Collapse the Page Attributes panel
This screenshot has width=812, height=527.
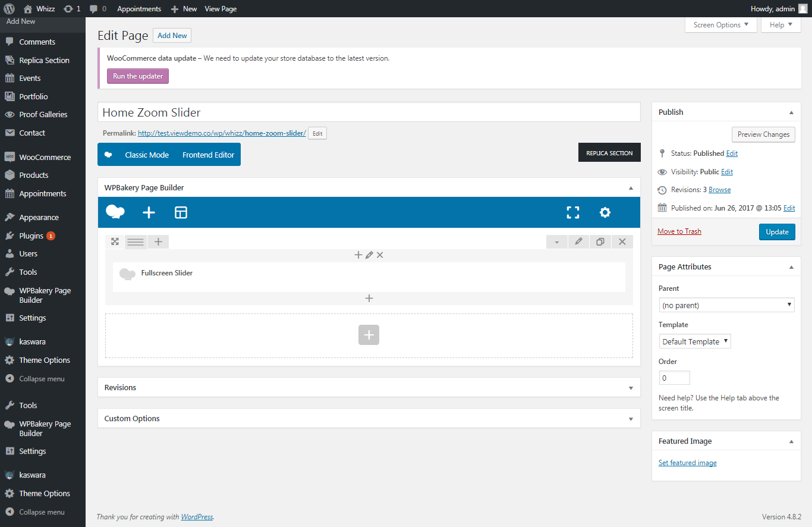(791, 266)
